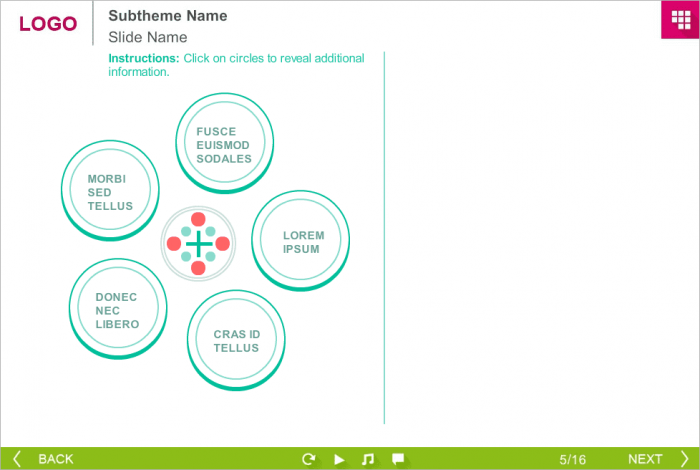Reveal the Cras Id Tellus circle
The width and height of the screenshot is (700, 470).
click(x=236, y=341)
